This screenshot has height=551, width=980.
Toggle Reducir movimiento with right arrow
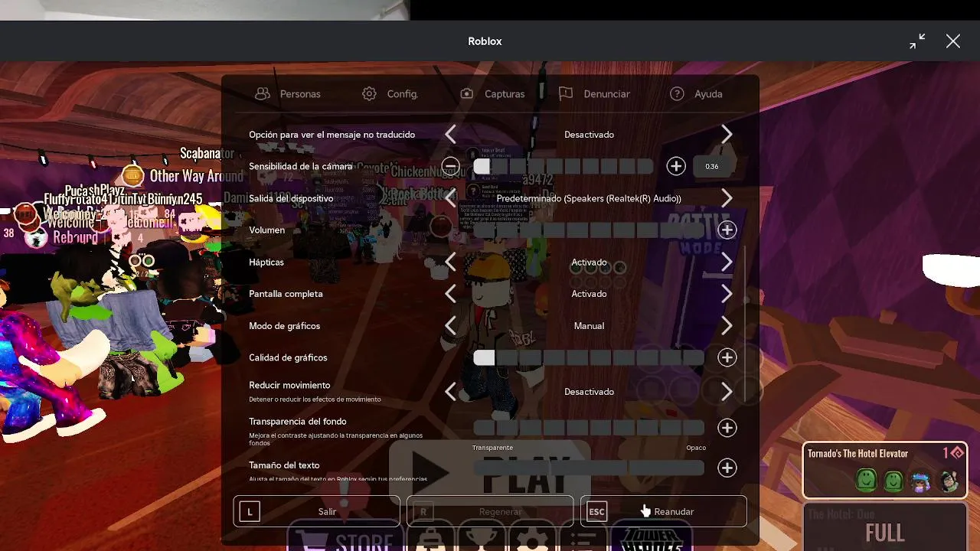point(727,392)
